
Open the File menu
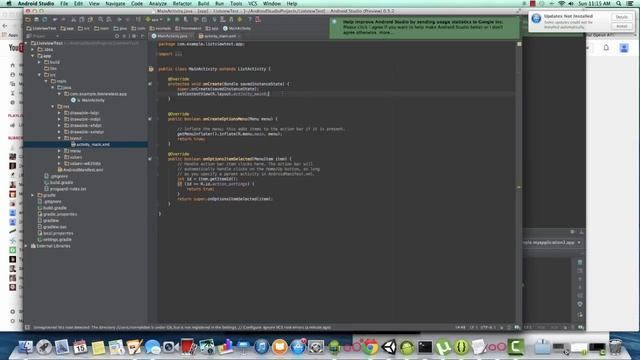pyautogui.click(x=64, y=3)
